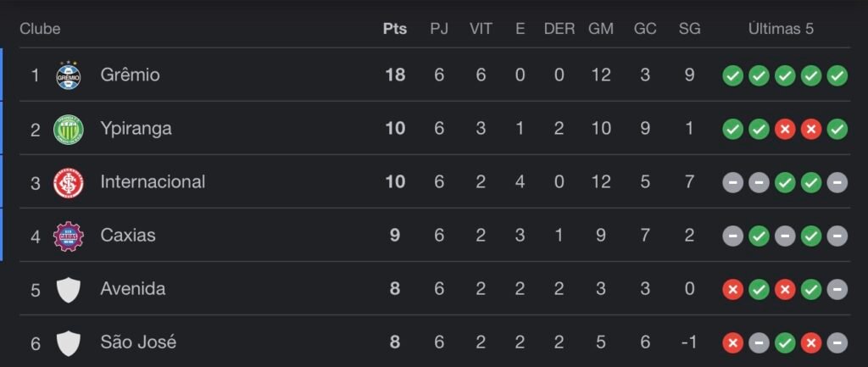Click Ypiranga's 10 points value
868x367 pixels.
395,129
